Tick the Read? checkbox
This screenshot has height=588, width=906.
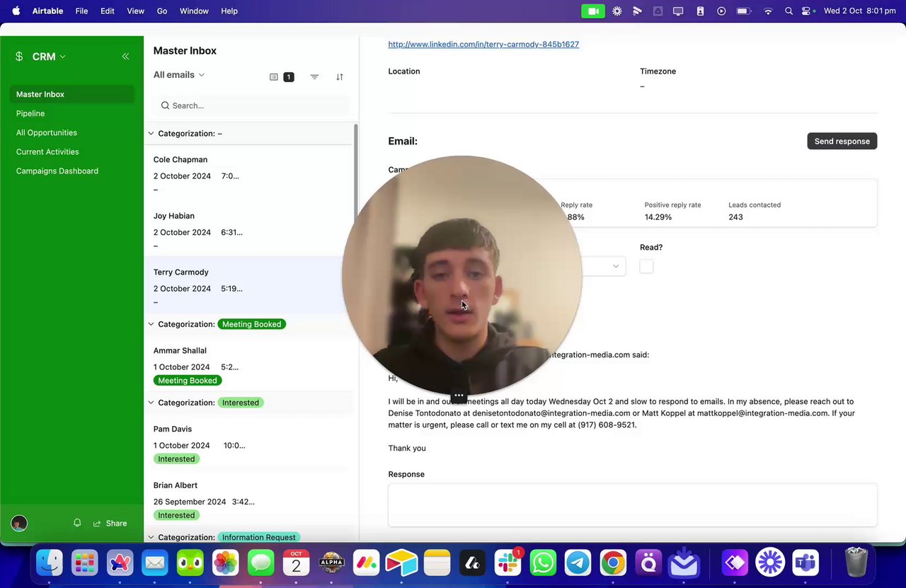[646, 266]
